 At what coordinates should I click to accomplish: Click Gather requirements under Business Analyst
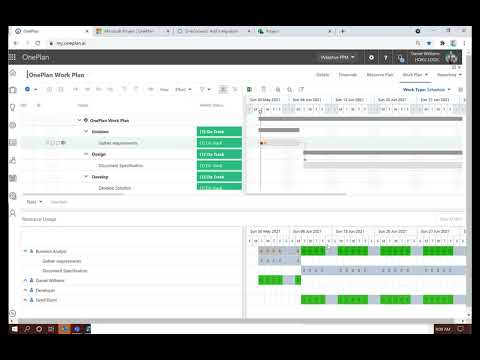coord(62,261)
